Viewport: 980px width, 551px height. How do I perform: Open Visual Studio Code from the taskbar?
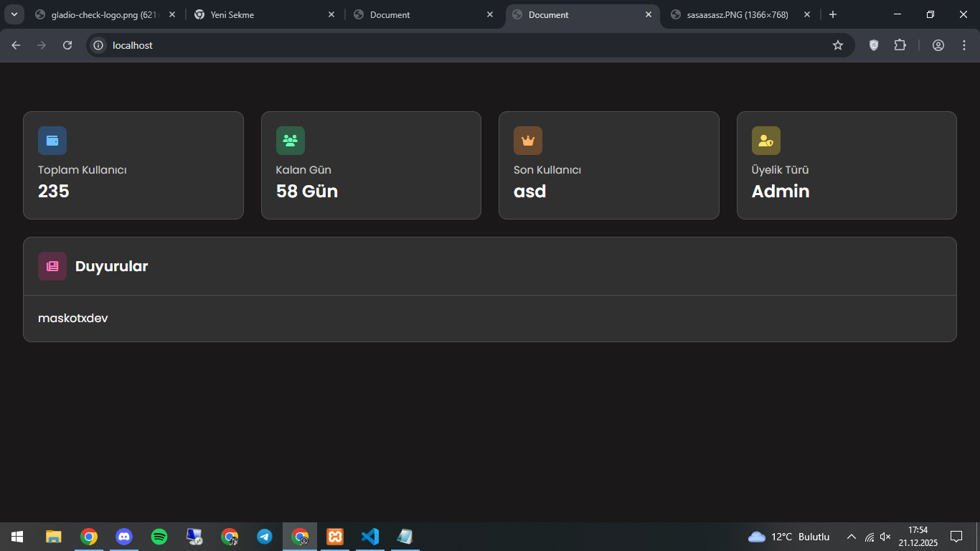point(370,537)
